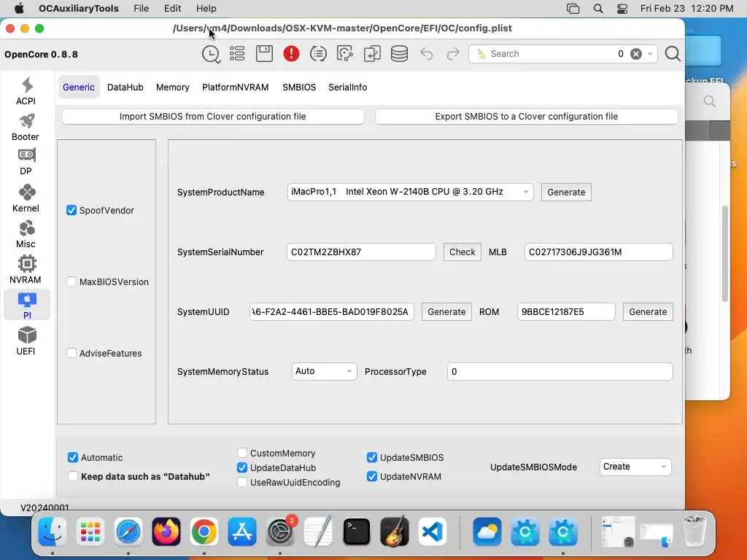Open the App Store from the Dock
The height and width of the screenshot is (560, 747).
pyautogui.click(x=242, y=532)
